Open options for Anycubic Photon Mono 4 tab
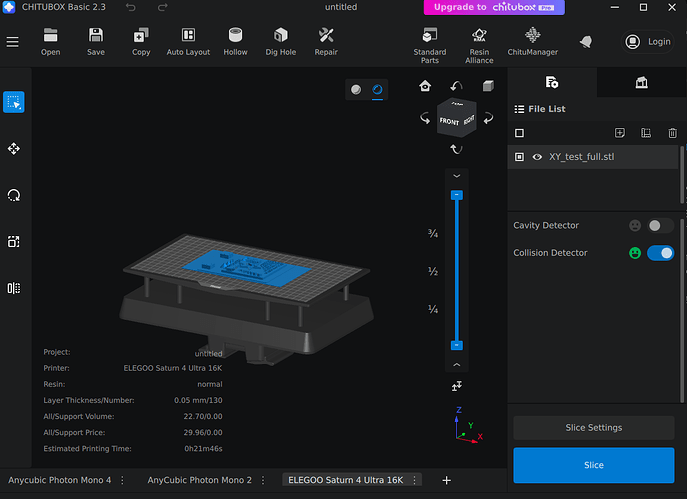This screenshot has width=687, height=499. [122, 481]
